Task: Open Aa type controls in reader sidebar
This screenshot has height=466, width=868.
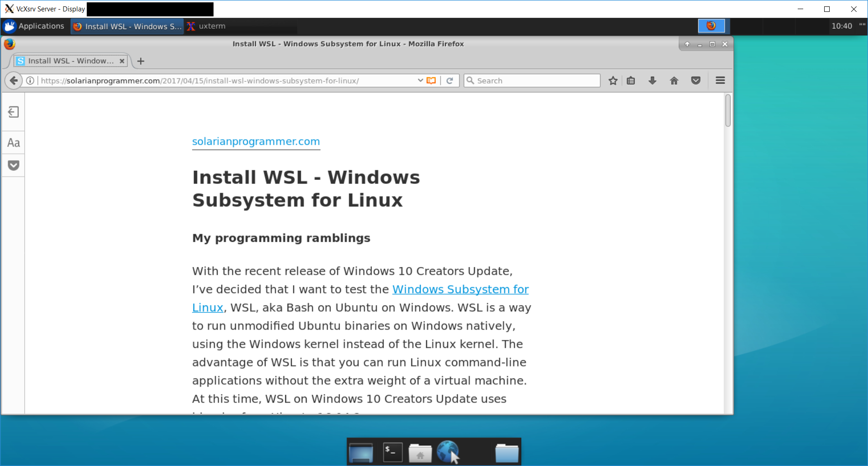Action: (x=13, y=143)
